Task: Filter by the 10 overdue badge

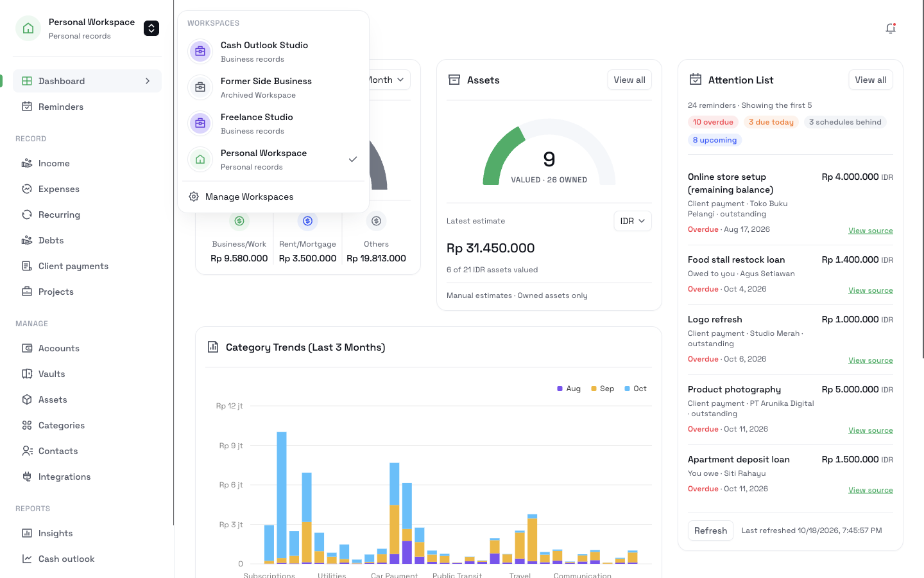Action: tap(713, 122)
